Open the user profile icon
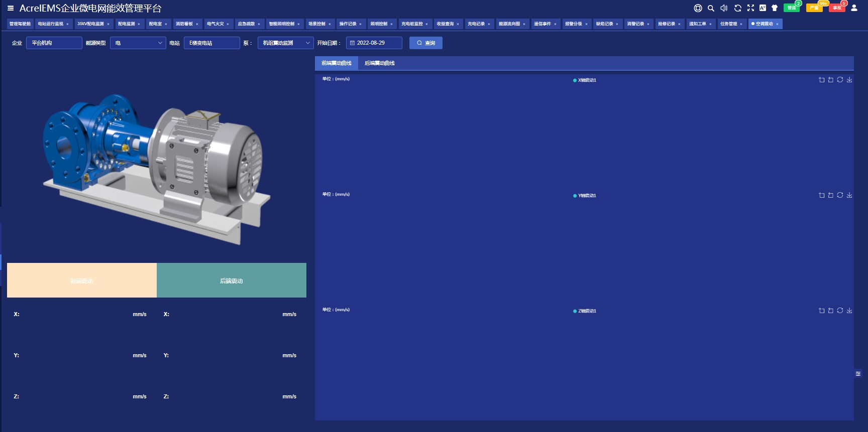 (854, 8)
